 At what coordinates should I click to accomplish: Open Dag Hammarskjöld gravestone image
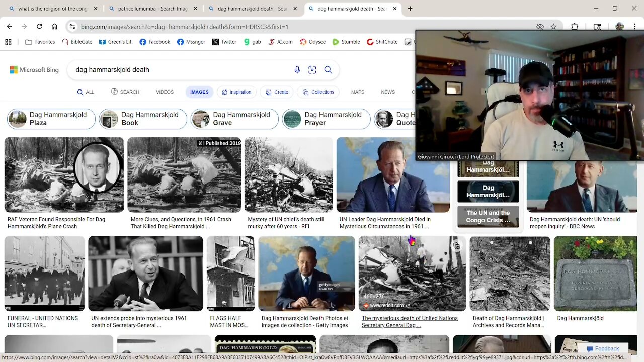coord(595,274)
